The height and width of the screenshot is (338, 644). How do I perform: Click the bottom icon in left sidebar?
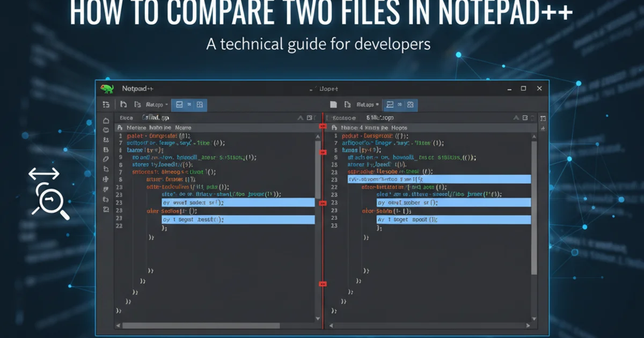(106, 208)
